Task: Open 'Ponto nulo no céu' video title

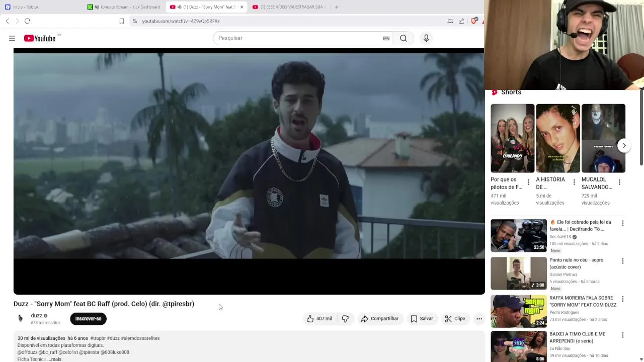Action: [576, 263]
